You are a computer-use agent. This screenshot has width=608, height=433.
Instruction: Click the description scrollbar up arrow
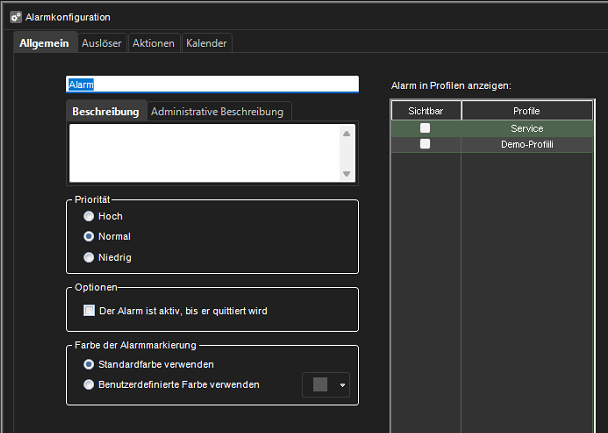347,133
